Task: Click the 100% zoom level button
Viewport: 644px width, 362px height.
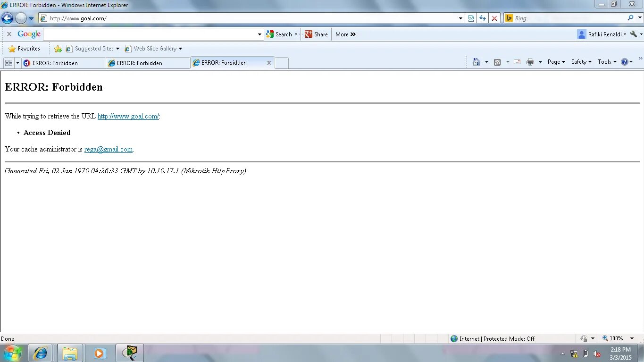Action: (x=613, y=338)
